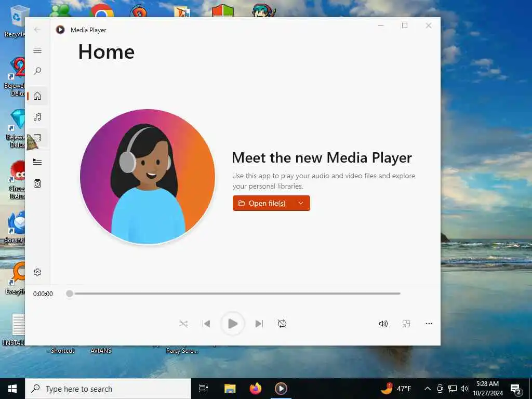Toggle shuffle playback
The height and width of the screenshot is (399, 532).
pyautogui.click(x=183, y=324)
